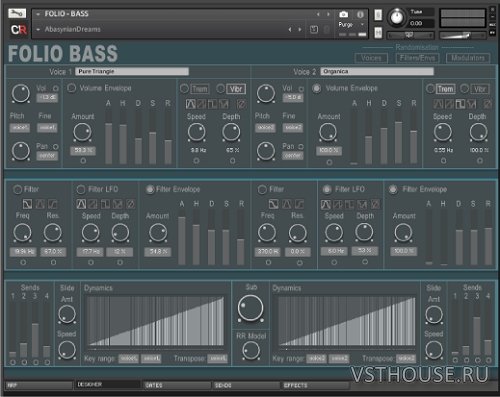500x397 pixels.
Task: Click the Modulators randomisation button
Action: (468, 58)
